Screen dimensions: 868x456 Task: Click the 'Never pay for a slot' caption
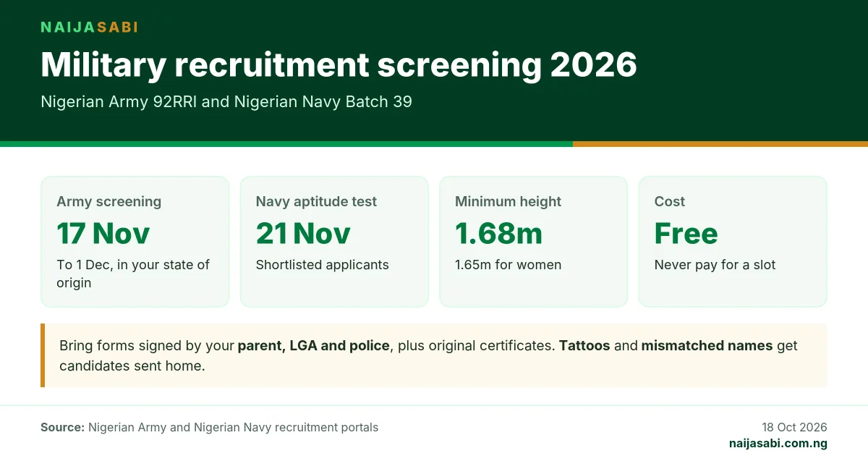[x=715, y=265]
